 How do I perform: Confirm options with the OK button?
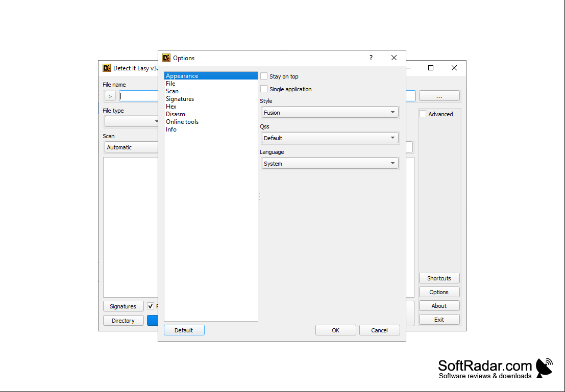click(335, 330)
